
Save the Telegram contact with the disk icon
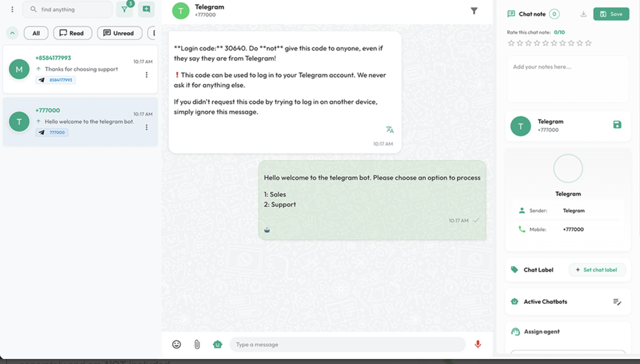click(617, 124)
